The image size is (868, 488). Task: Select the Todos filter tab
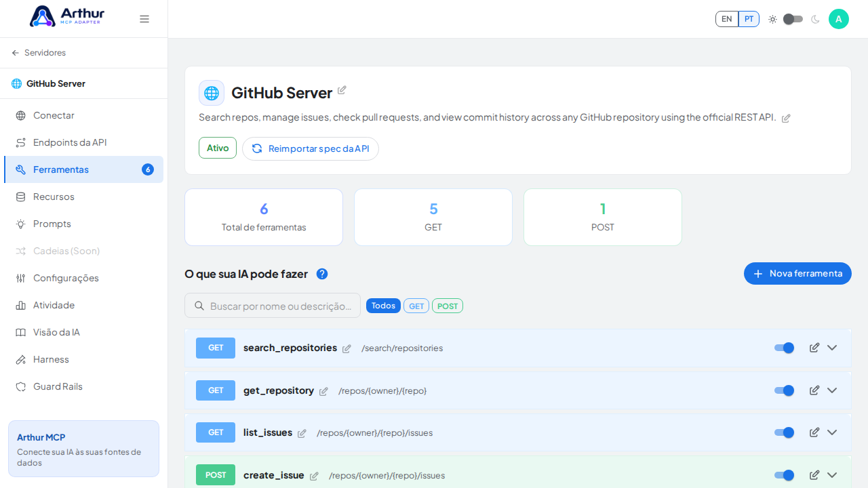click(383, 306)
